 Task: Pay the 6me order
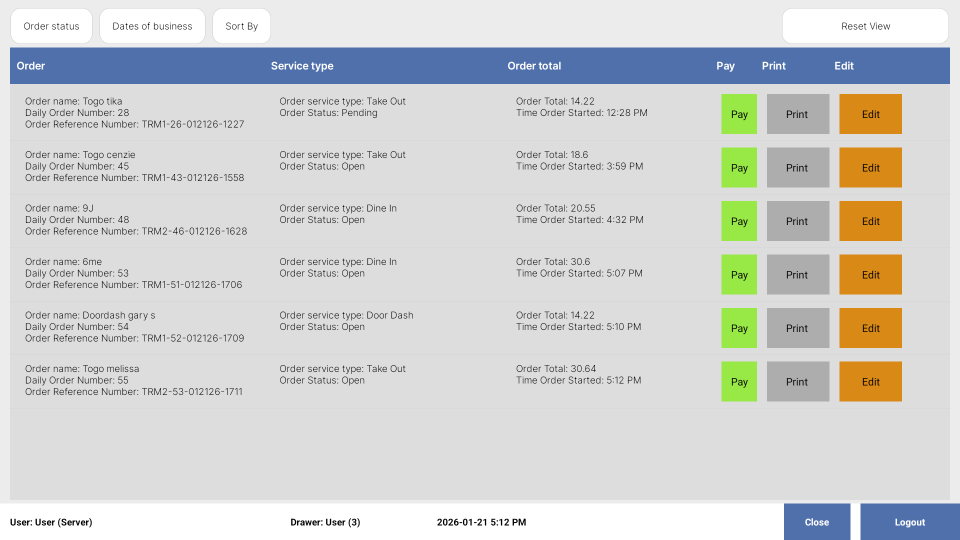click(x=739, y=275)
